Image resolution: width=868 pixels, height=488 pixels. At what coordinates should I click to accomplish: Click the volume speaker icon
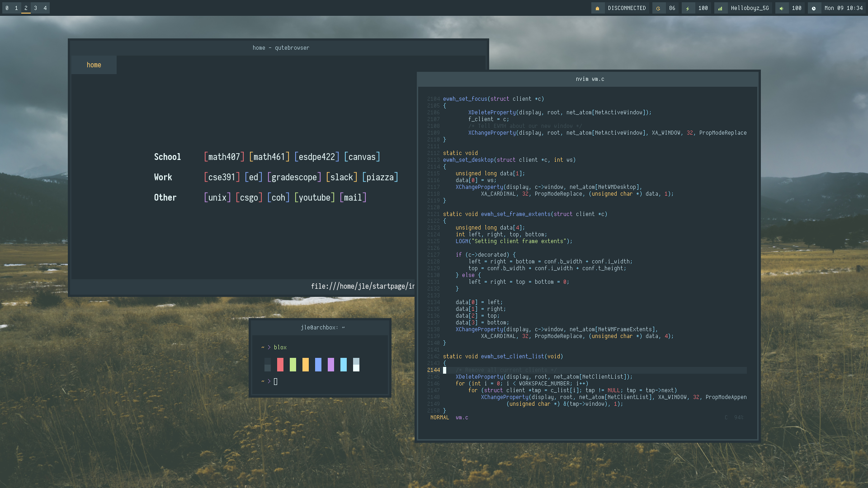point(781,8)
